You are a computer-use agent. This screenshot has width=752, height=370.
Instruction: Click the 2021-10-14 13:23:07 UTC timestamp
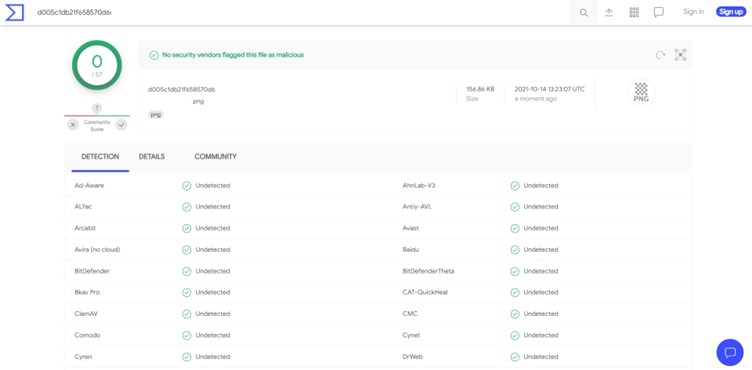(x=550, y=89)
